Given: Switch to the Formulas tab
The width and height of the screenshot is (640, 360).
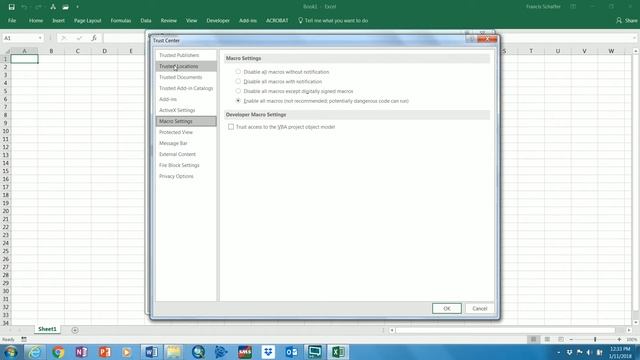Looking at the screenshot, I should [x=121, y=20].
